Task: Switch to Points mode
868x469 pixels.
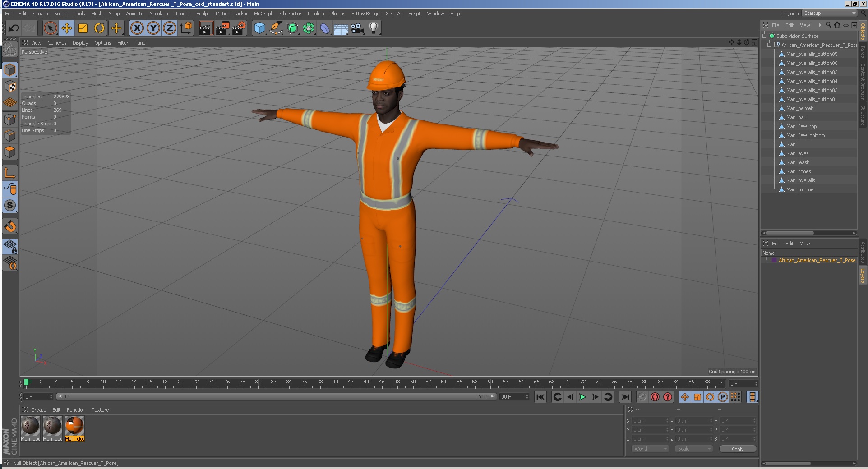Action: (x=10, y=120)
